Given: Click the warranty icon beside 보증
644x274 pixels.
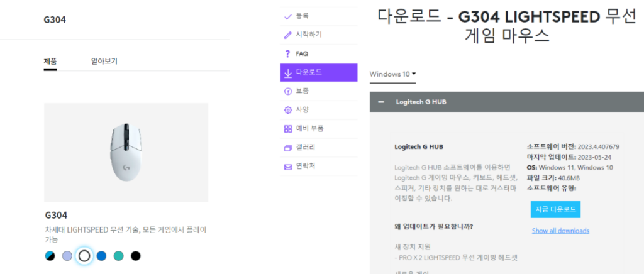Looking at the screenshot, I should tap(288, 92).
